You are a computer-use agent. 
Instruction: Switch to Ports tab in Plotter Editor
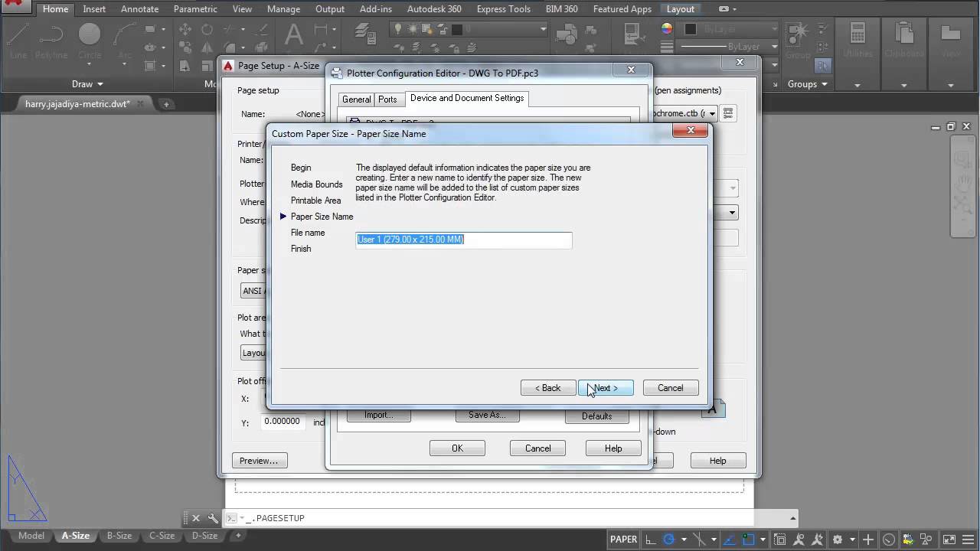[387, 99]
